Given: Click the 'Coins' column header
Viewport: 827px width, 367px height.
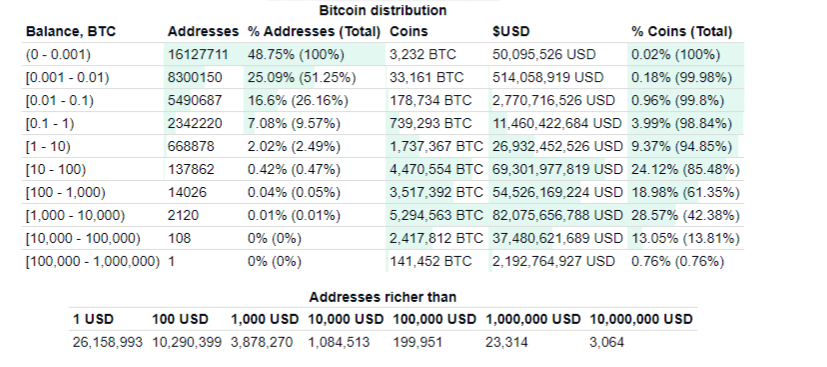Looking at the screenshot, I should (x=409, y=32).
